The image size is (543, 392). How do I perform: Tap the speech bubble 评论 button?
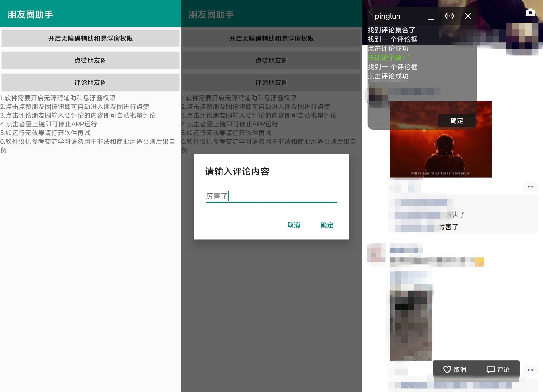click(x=498, y=370)
